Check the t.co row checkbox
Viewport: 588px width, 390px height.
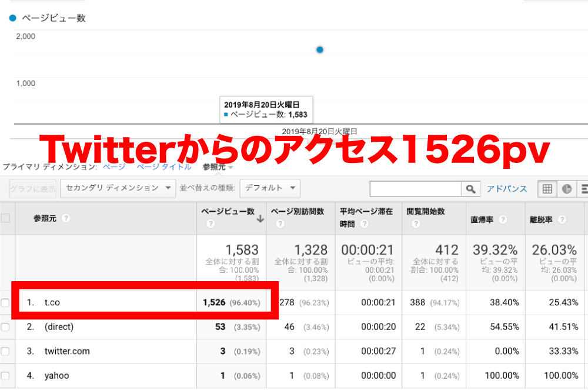pyautogui.click(x=5, y=302)
